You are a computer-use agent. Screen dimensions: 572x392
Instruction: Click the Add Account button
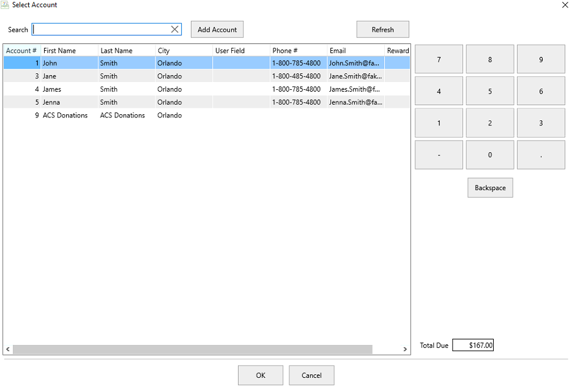click(217, 29)
